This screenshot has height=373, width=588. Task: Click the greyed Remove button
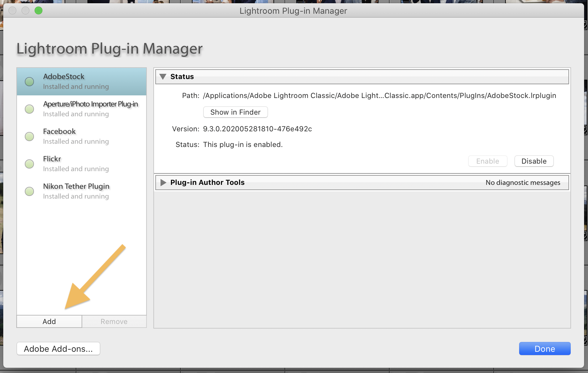[x=114, y=321]
